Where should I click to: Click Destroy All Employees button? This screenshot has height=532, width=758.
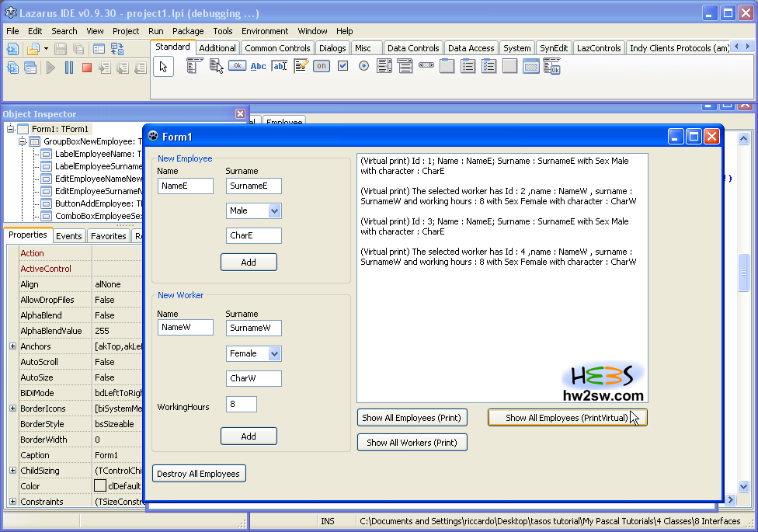click(x=199, y=474)
